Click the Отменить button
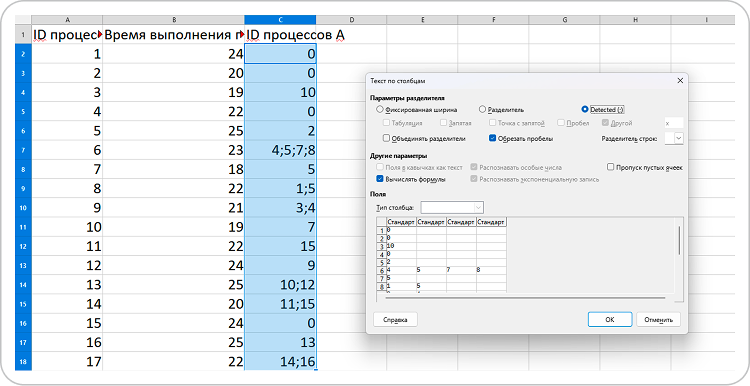750x386 pixels. [x=658, y=320]
